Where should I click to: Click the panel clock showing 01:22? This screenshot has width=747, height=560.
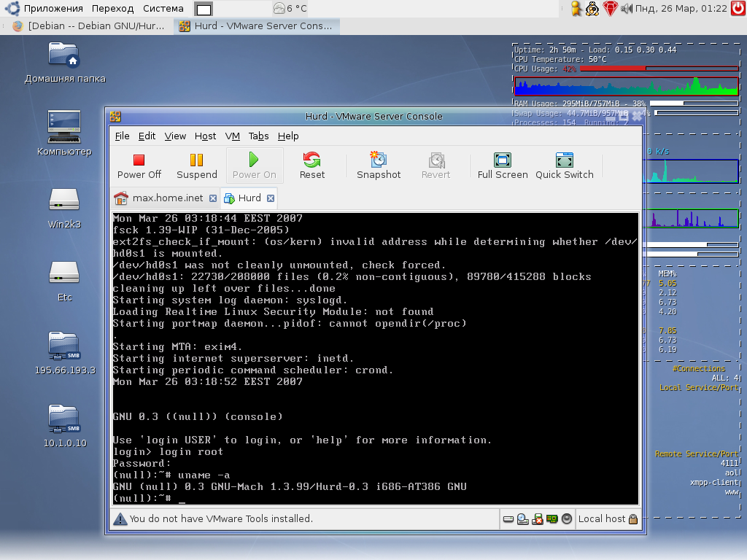click(x=681, y=9)
